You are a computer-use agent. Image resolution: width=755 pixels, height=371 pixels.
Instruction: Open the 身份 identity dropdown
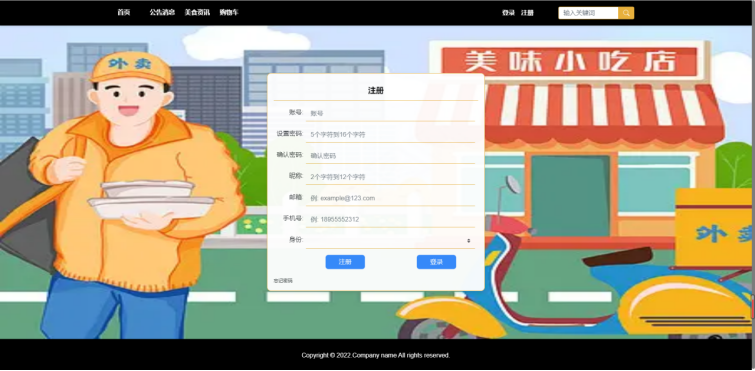pyautogui.click(x=390, y=240)
